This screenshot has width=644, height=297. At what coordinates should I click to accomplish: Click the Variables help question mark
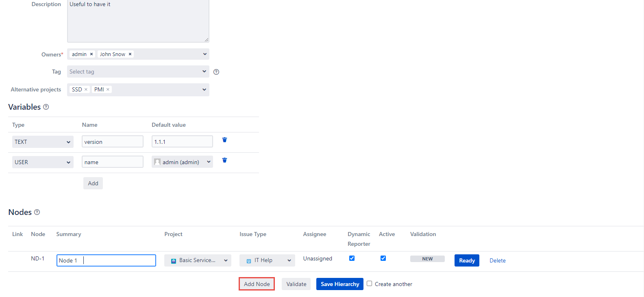[46, 107]
